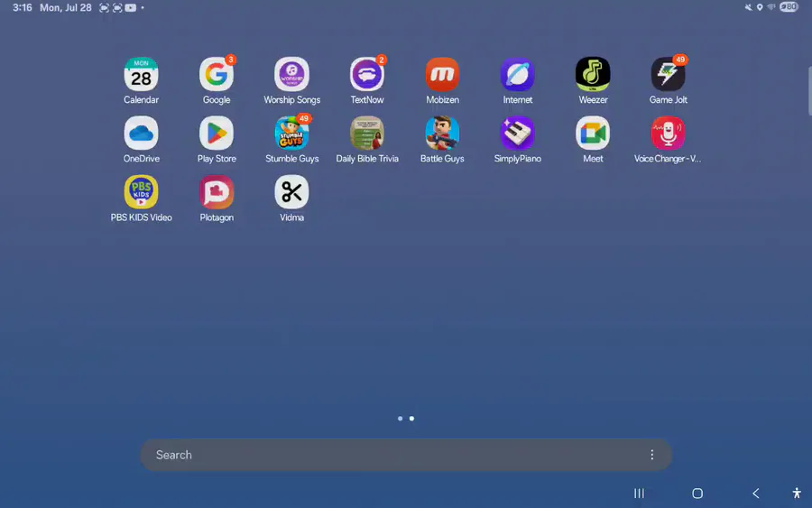812x508 pixels.
Task: Tap the battery indicator in status bar
Action: [789, 6]
